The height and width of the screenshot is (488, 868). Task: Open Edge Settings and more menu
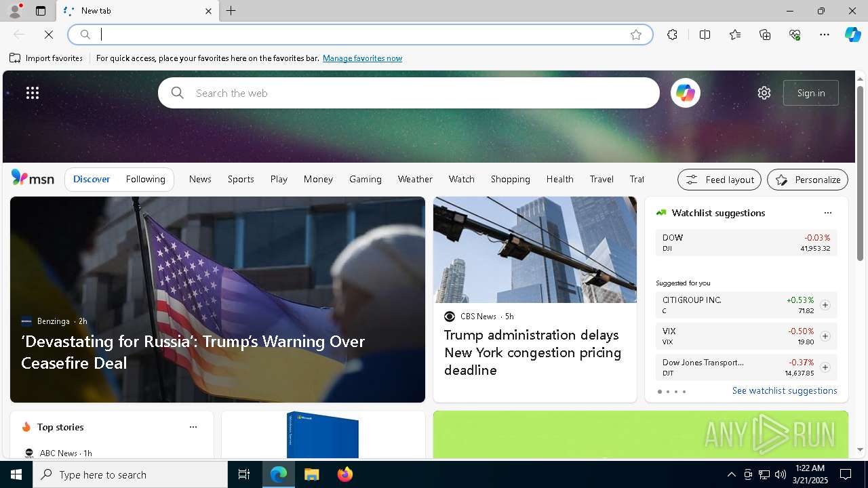point(825,35)
